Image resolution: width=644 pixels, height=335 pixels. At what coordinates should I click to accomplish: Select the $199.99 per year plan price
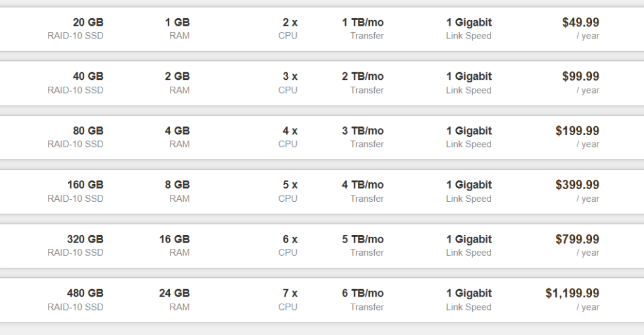(577, 137)
